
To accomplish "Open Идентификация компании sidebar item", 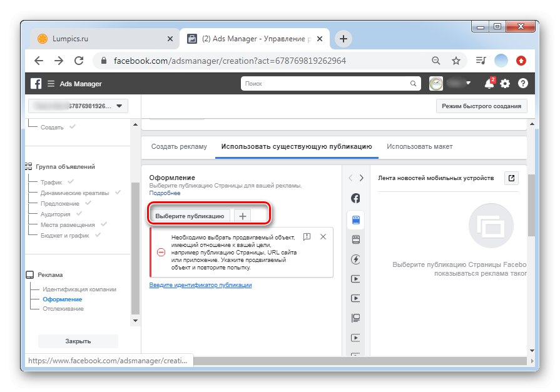I will pyautogui.click(x=79, y=289).
